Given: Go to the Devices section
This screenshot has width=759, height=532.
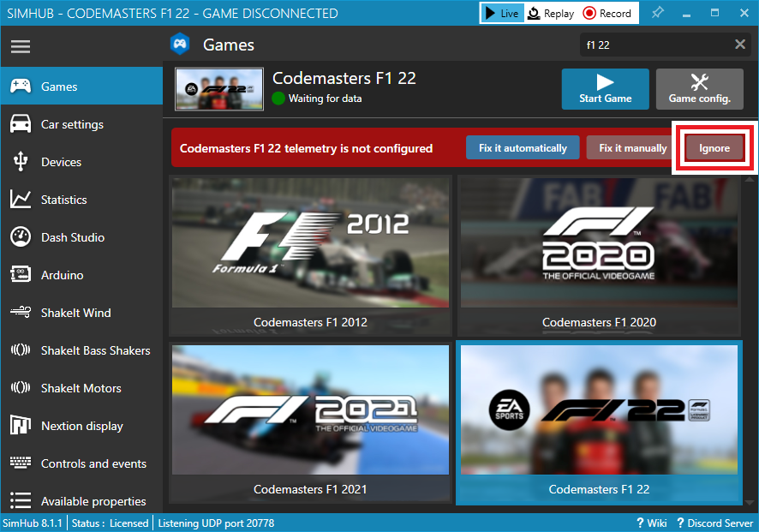Looking at the screenshot, I should (60, 162).
